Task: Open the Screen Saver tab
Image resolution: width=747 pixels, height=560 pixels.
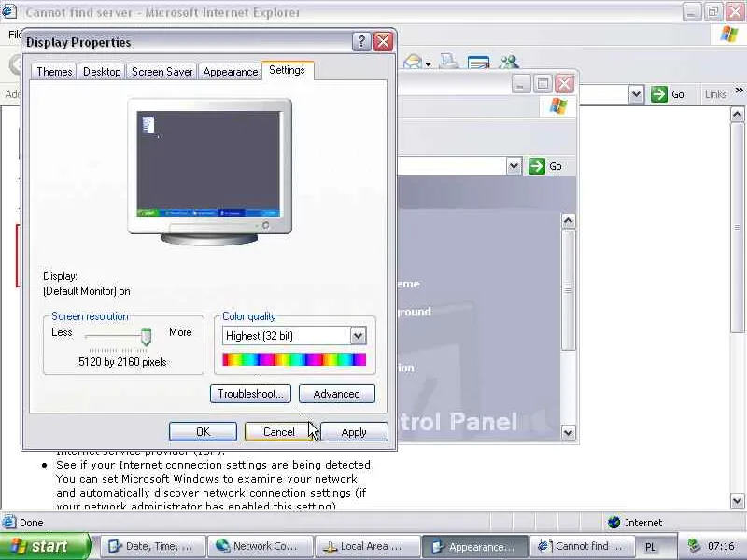Action: pos(162,72)
